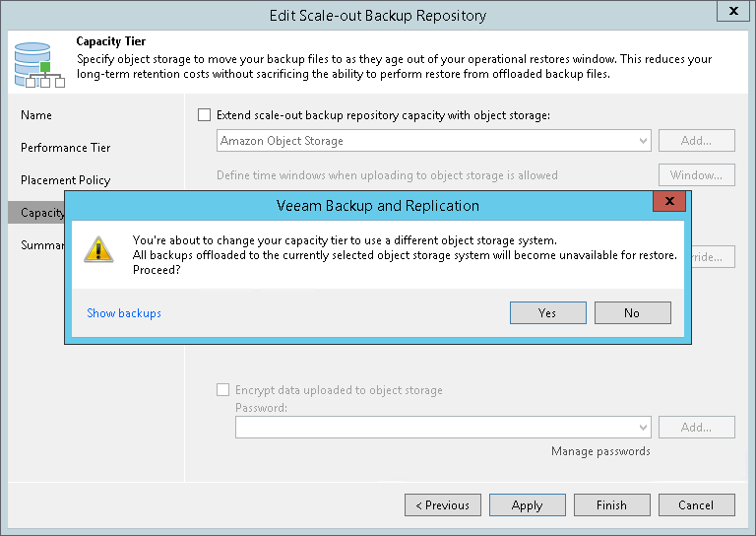This screenshot has width=756, height=536.
Task: Click the 'Proceed?' warning text
Action: [157, 270]
